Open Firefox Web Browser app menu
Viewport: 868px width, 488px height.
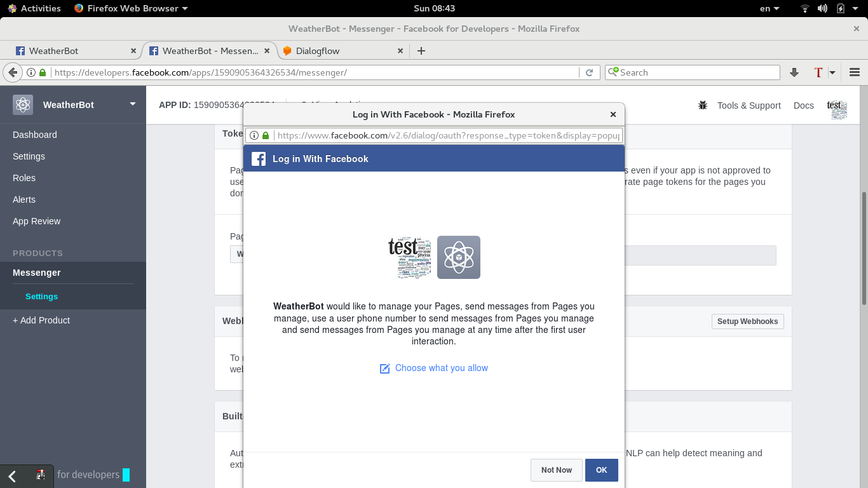(131, 8)
